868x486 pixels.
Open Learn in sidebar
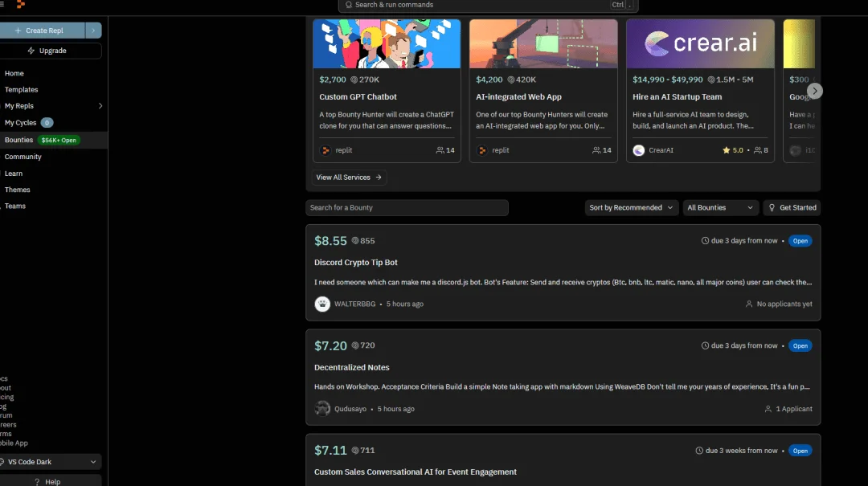14,174
